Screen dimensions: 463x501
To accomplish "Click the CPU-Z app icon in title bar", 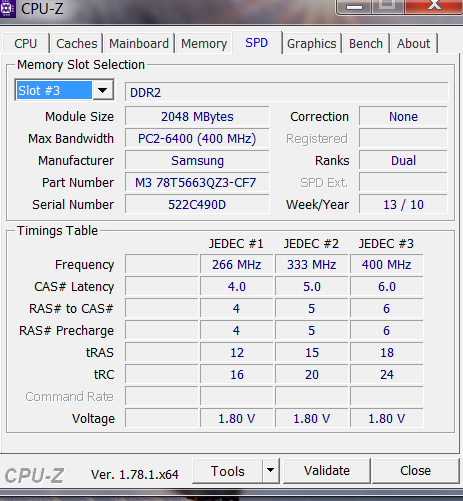I will (x=7, y=9).
